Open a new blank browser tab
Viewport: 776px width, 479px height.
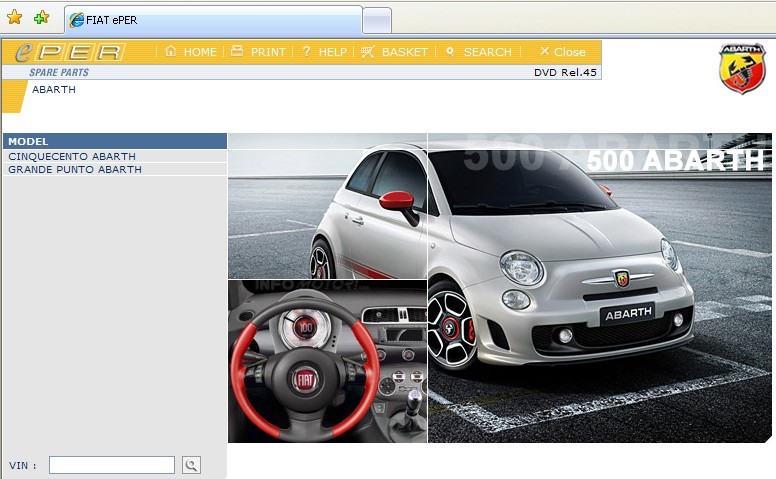pos(377,21)
